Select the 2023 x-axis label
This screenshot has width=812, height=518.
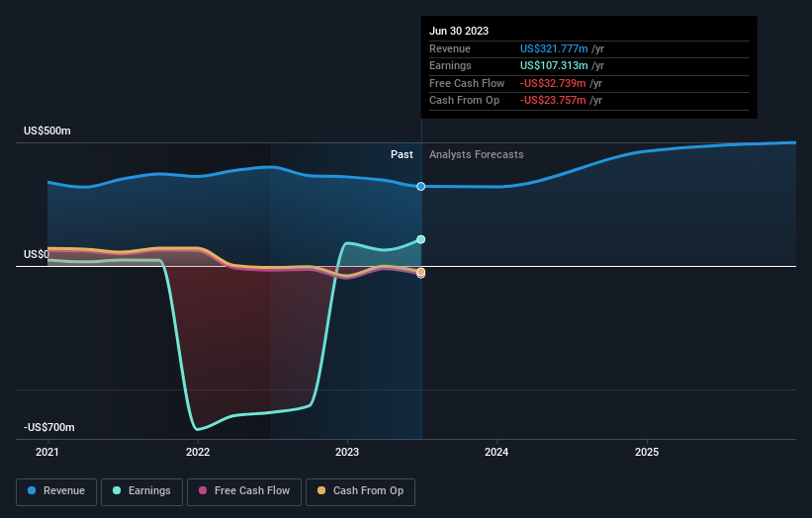point(347,453)
